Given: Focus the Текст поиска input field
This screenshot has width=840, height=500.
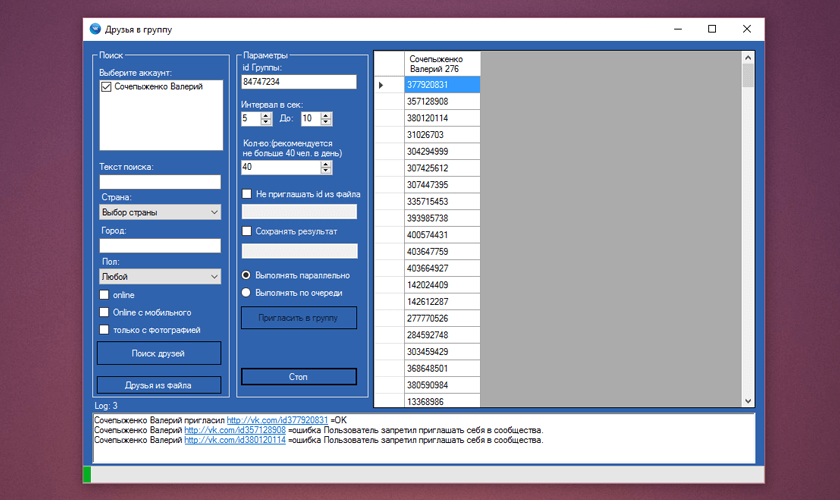Looking at the screenshot, I should pos(160,182).
